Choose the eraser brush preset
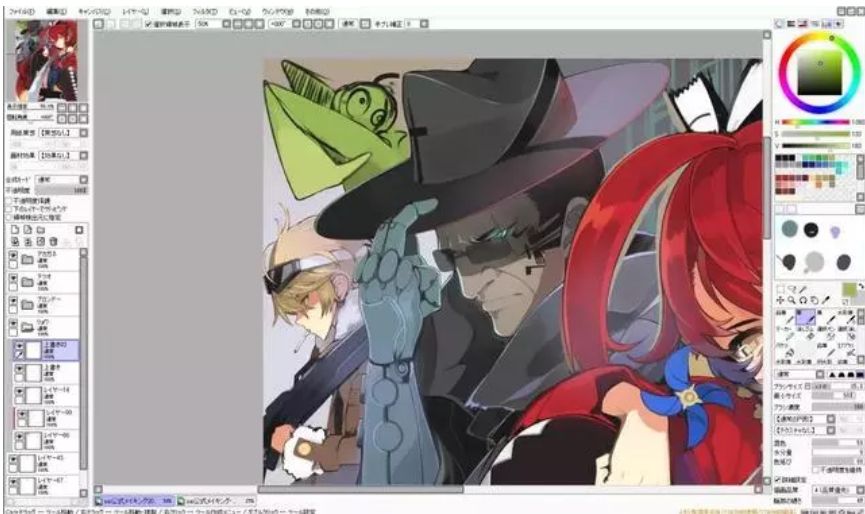 click(x=805, y=334)
